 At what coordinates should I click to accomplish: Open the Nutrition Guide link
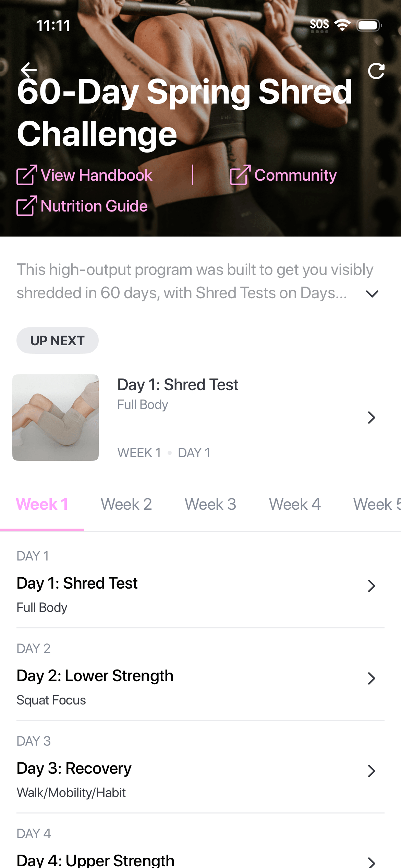(94, 206)
